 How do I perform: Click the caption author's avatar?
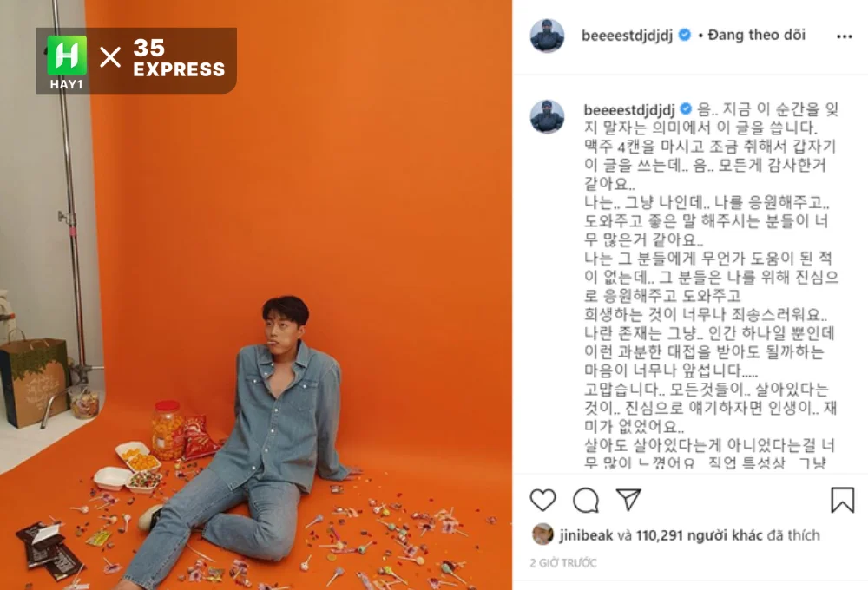click(547, 117)
